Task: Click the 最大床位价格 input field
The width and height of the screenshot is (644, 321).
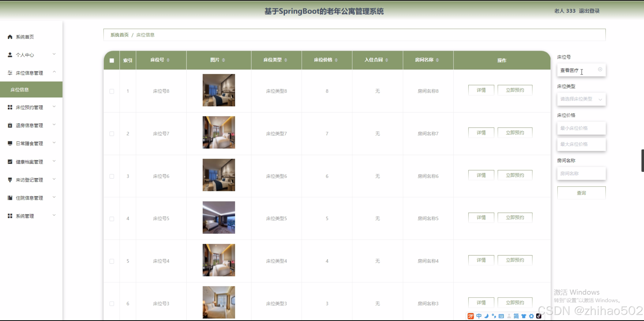Action: coord(581,144)
